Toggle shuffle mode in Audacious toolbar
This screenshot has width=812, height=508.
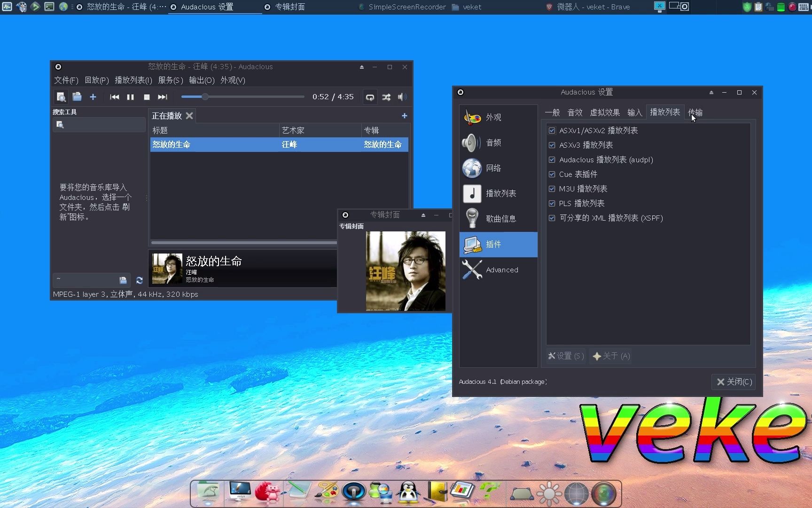click(x=386, y=97)
